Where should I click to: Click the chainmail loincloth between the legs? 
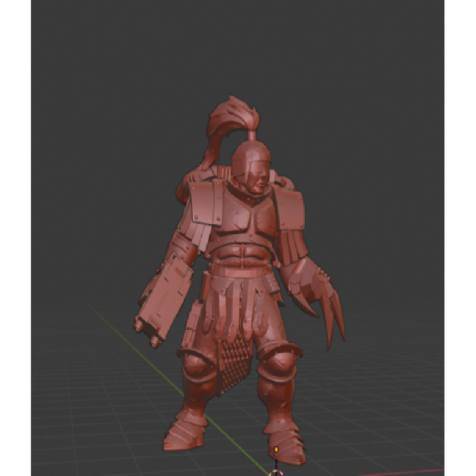[x=231, y=363]
